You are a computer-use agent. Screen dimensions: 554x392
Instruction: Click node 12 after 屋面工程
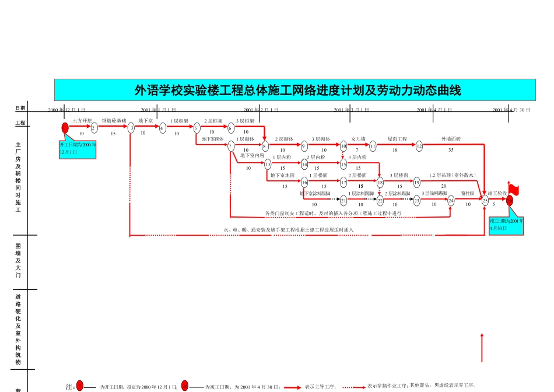pyautogui.click(x=419, y=146)
